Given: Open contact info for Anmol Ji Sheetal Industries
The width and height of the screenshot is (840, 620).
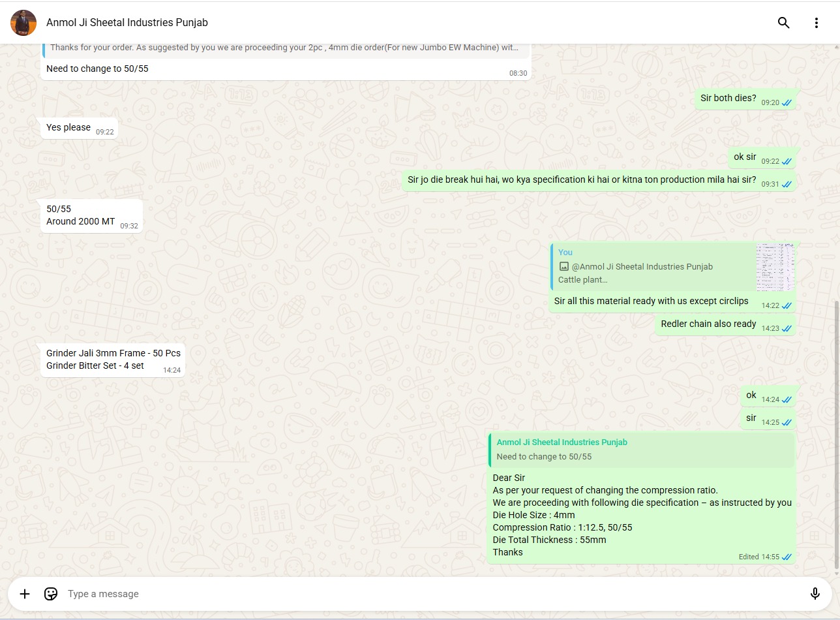Looking at the screenshot, I should point(127,23).
